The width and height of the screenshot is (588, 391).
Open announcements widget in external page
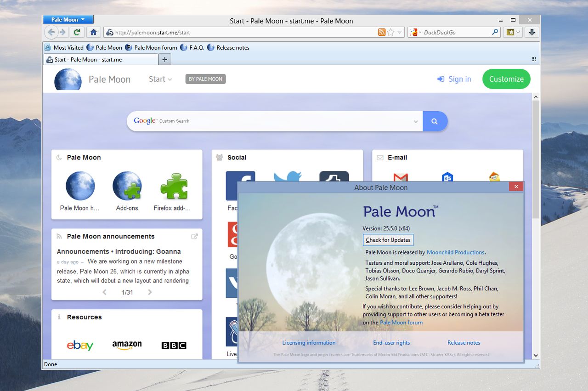coord(194,236)
